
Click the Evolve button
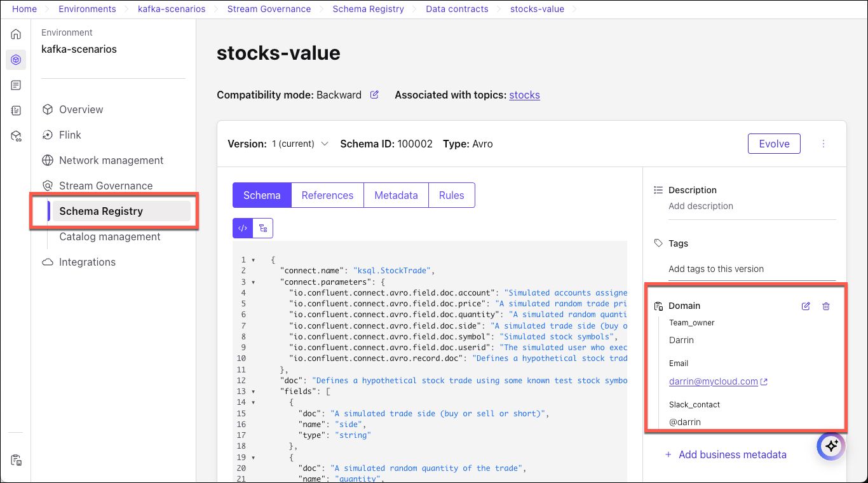pos(774,144)
